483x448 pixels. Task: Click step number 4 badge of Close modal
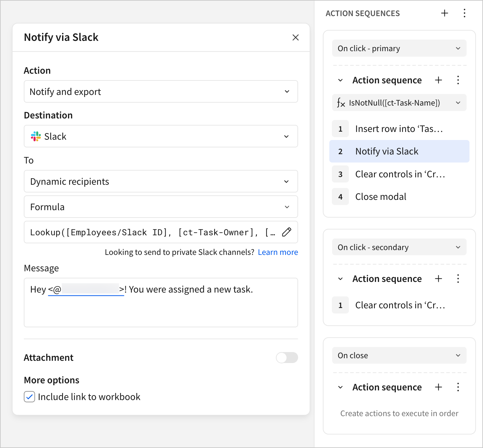pos(341,197)
